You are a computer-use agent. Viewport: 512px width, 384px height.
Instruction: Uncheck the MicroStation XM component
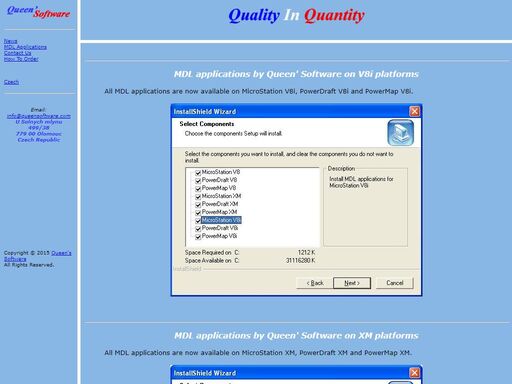point(198,197)
